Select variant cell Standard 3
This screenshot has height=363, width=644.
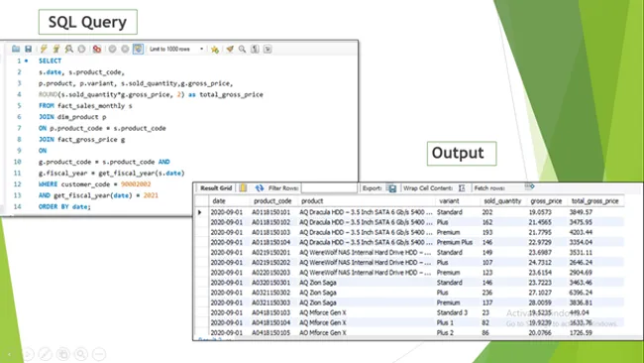[452, 312]
